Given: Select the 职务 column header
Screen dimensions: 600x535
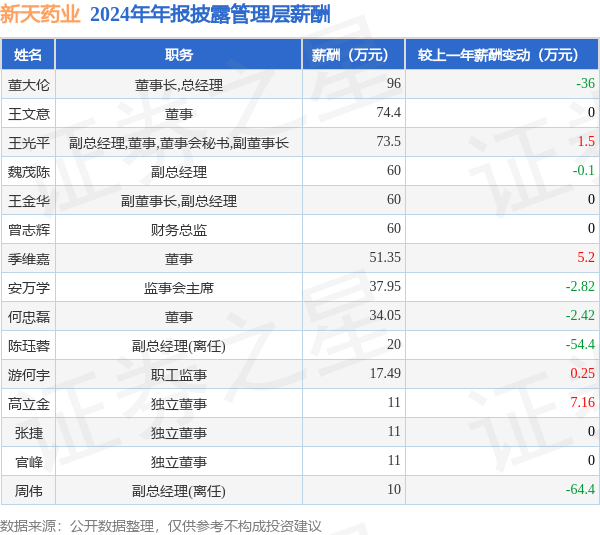Looking at the screenshot, I should coord(179,55).
